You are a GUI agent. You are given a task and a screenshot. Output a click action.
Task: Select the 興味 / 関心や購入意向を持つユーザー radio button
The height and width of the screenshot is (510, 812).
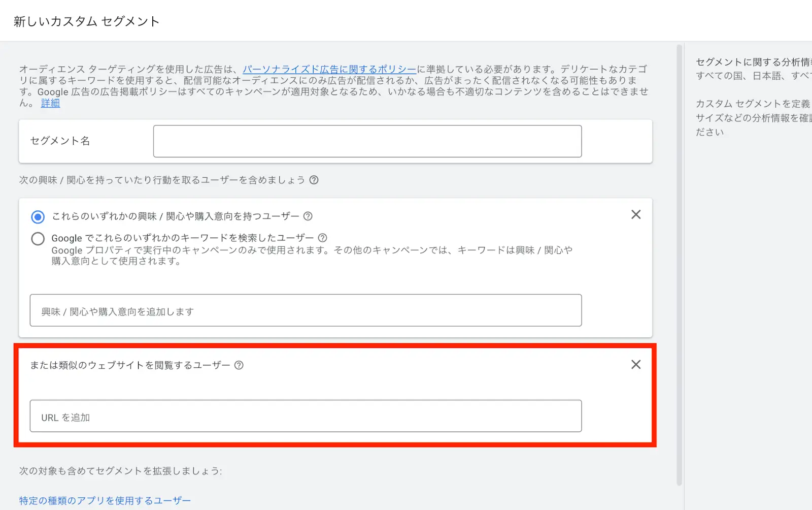38,217
